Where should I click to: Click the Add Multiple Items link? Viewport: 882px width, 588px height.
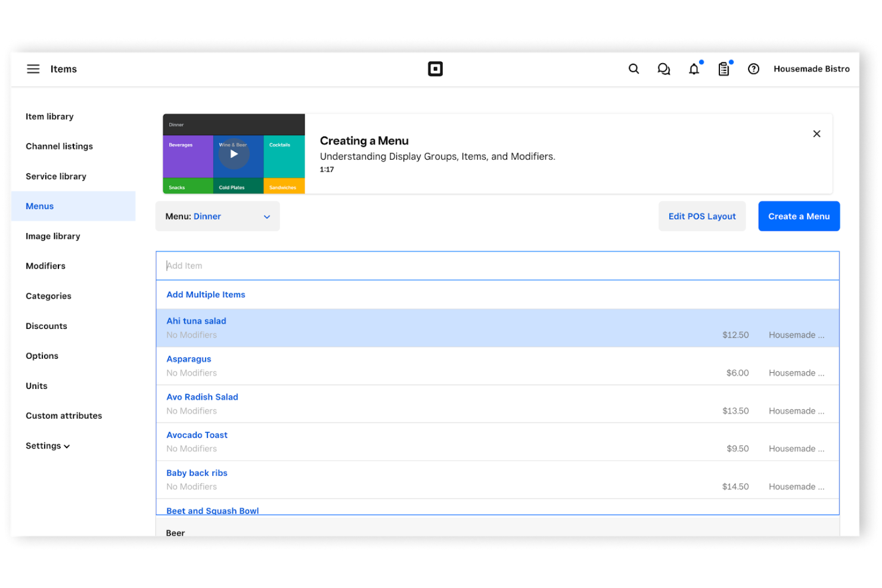coord(206,294)
